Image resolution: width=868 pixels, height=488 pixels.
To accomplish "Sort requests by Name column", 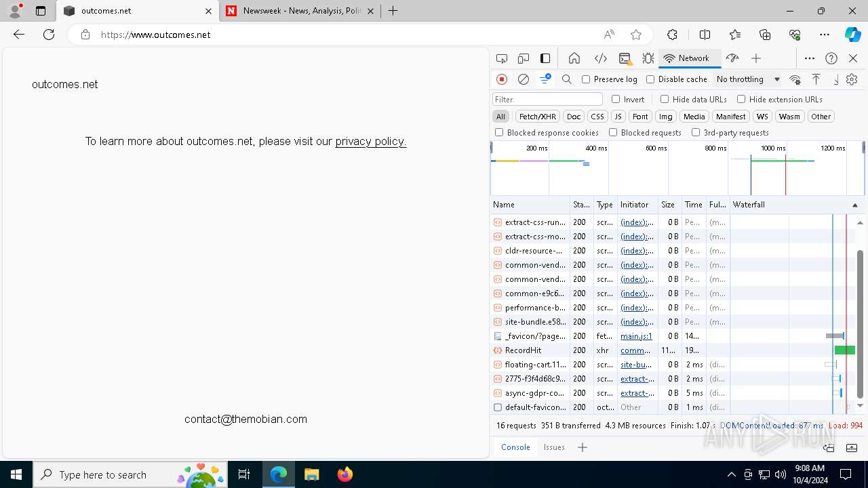I will pyautogui.click(x=530, y=205).
